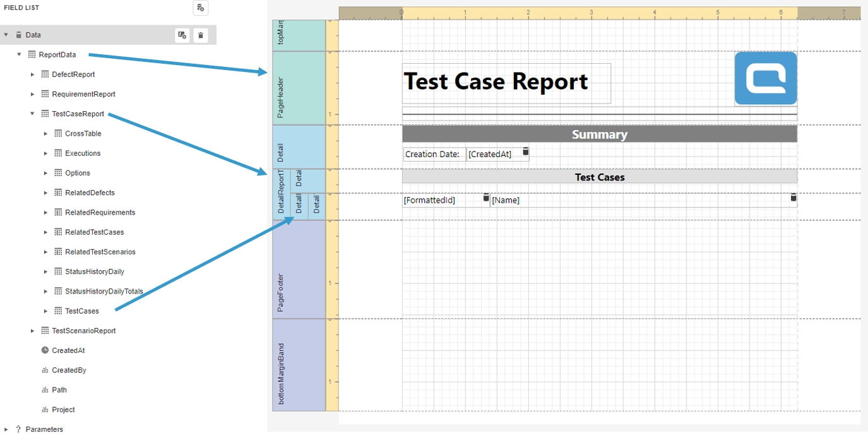This screenshot has height=445, width=868.
Task: Select the CreatedBy field in list
Action: pos(69,371)
